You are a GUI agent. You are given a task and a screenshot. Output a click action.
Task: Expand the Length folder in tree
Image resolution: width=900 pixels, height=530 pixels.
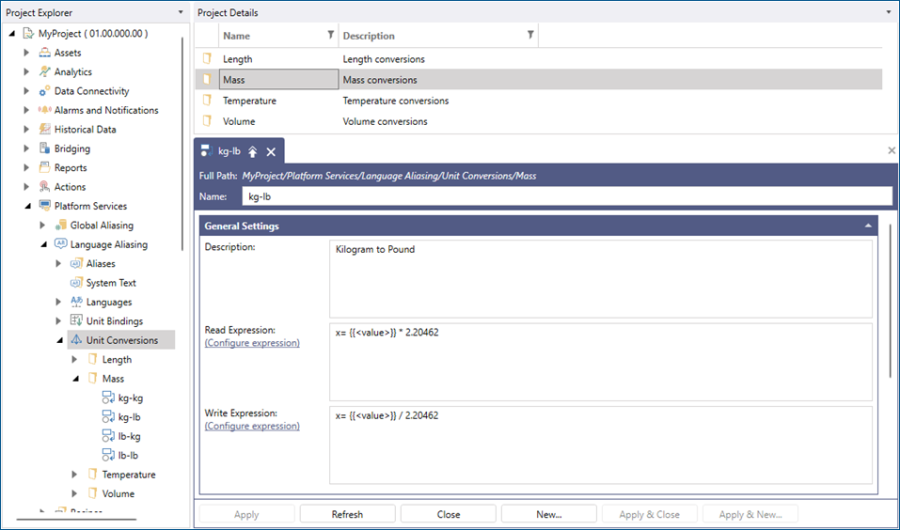pyautogui.click(x=74, y=359)
